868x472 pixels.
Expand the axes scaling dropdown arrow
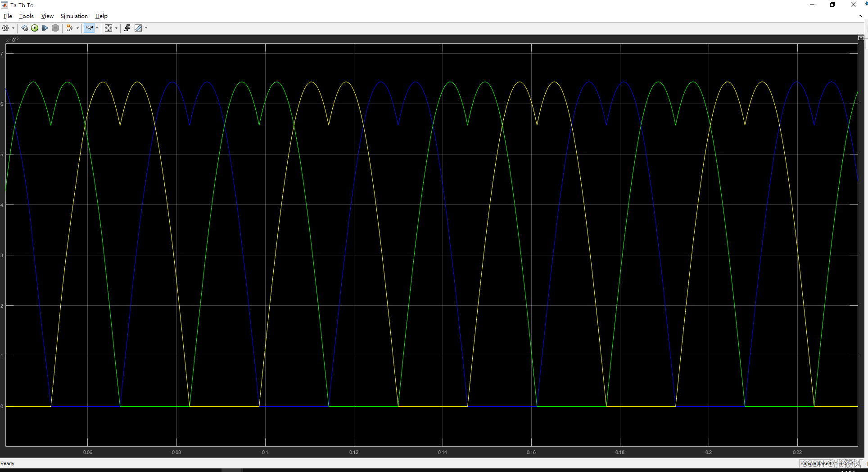click(116, 28)
